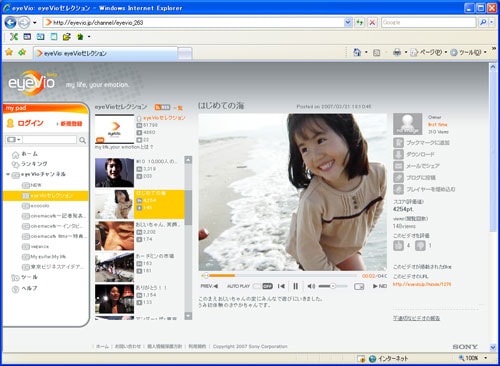Collapse the eyeVioチャンネル tree node

coord(8,174)
